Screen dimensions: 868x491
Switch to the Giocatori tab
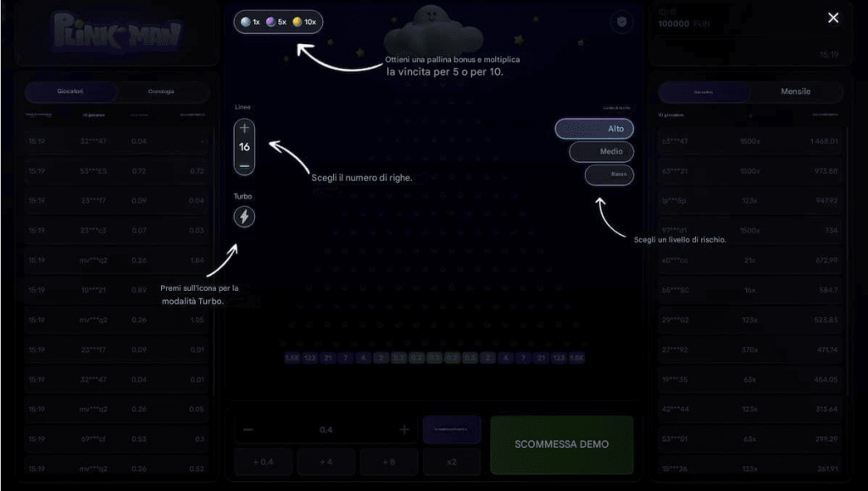pyautogui.click(x=70, y=92)
